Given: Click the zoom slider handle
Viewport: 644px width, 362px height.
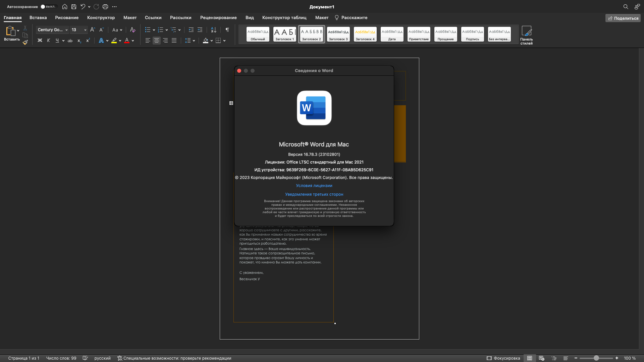Looking at the screenshot, I should coord(596,358).
